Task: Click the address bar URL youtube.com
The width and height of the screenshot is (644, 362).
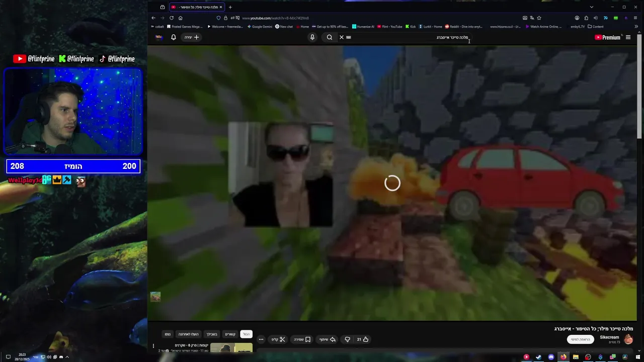Action: 275,18
